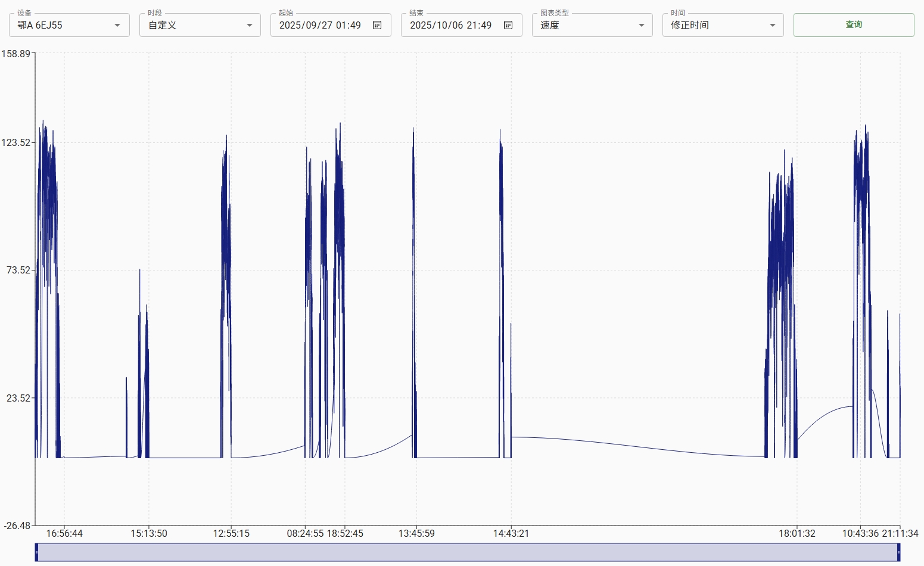Click the middle of the zoom range bar
This screenshot has width=924, height=566.
(468, 552)
